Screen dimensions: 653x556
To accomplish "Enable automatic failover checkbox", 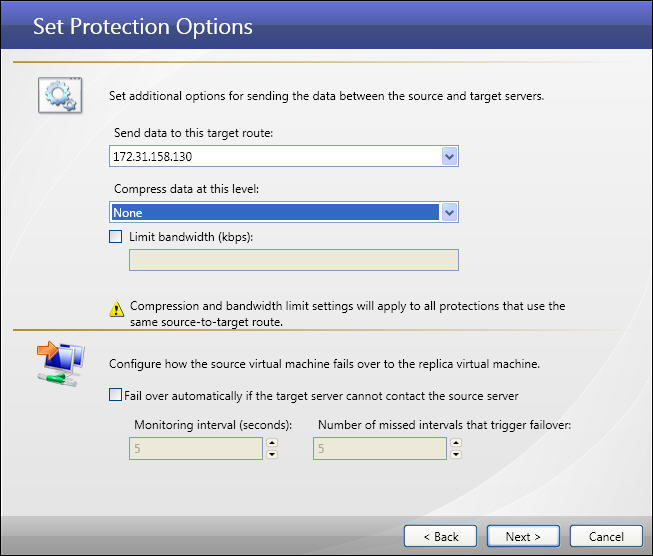I will pos(116,396).
